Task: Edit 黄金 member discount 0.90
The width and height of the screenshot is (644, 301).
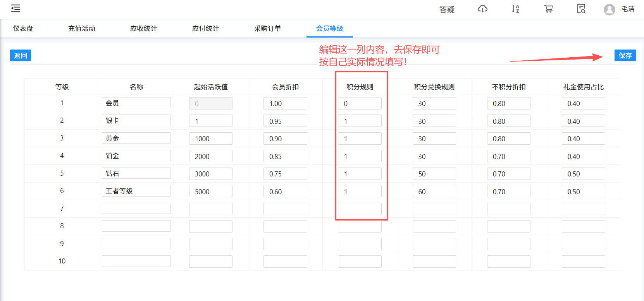Action: point(285,139)
